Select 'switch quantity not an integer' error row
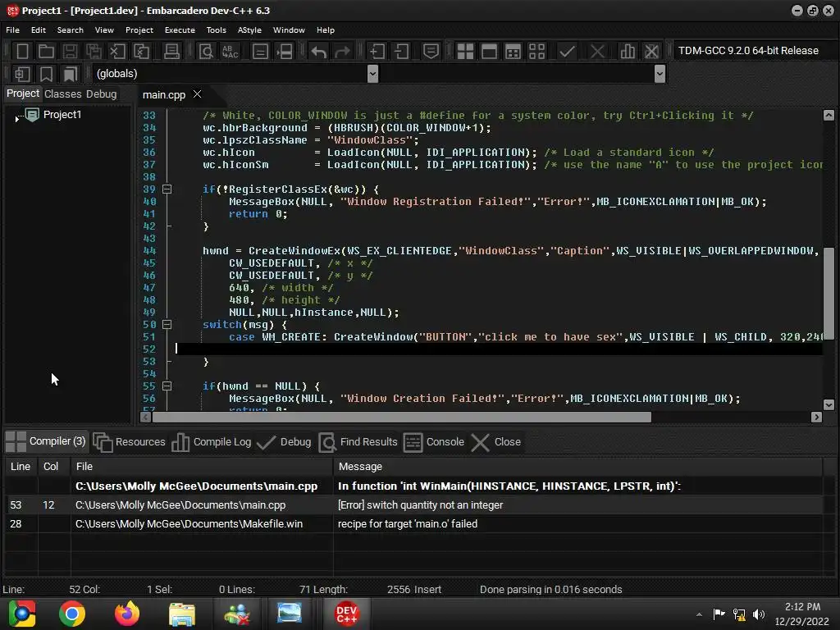Viewport: 840px width, 630px height. tap(413, 505)
